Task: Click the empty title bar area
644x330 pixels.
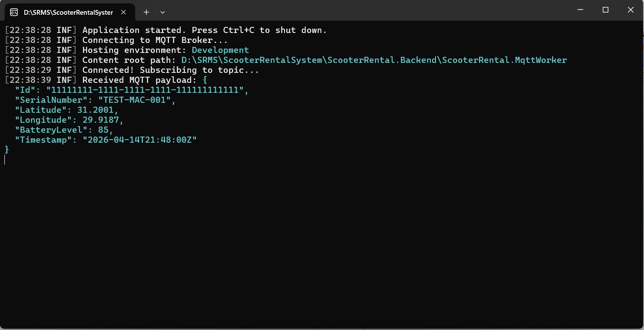Action: 347,10
